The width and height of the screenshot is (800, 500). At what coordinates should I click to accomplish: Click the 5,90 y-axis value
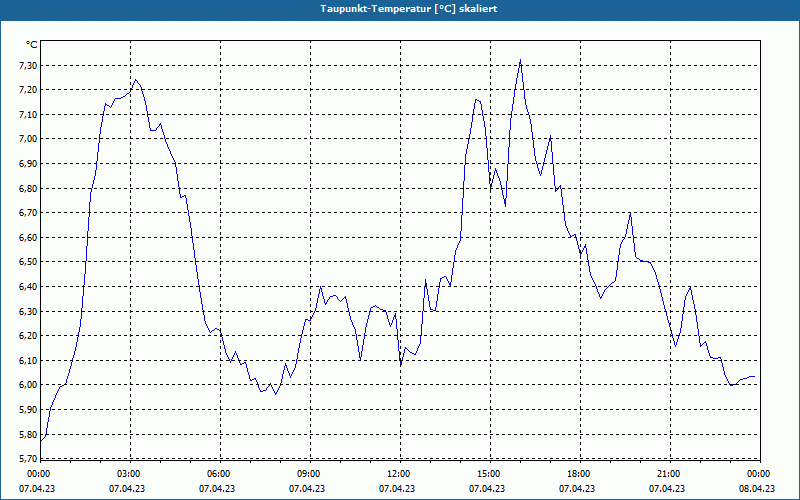[x=28, y=410]
